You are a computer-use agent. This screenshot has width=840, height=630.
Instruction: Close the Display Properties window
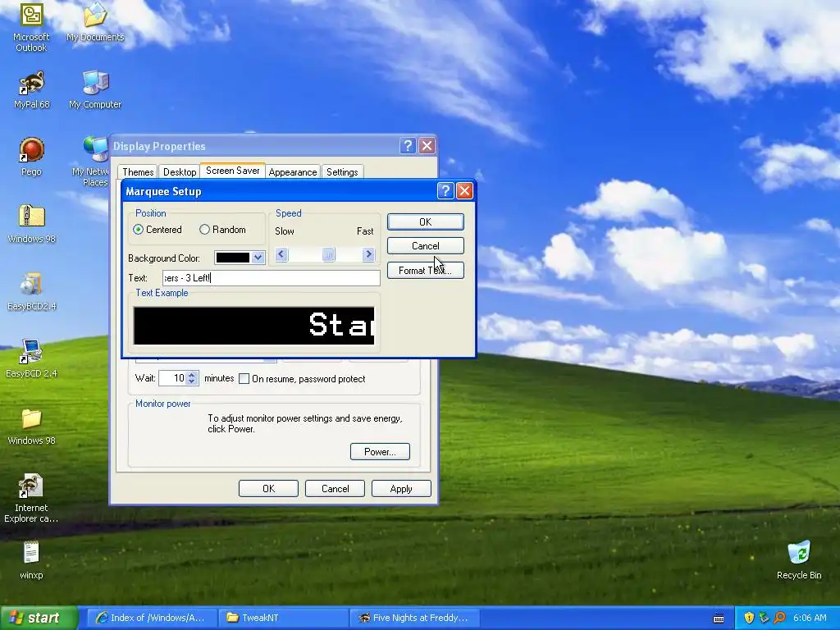[427, 146]
